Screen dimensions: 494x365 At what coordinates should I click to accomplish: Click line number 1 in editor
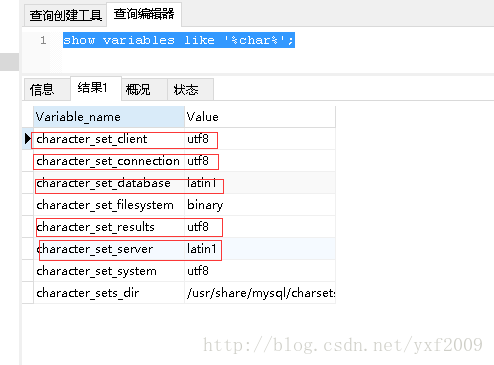43,40
